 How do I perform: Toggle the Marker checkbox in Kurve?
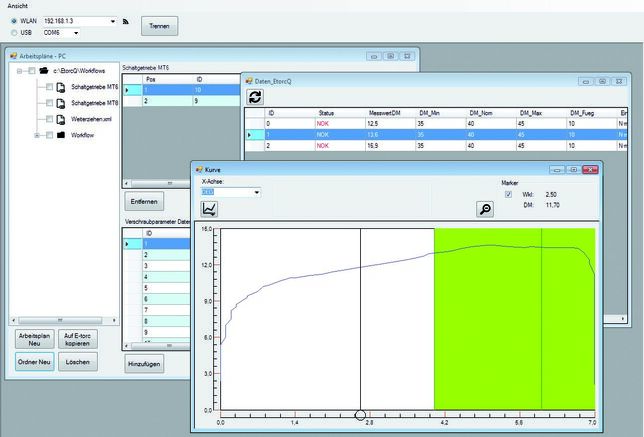(508, 194)
